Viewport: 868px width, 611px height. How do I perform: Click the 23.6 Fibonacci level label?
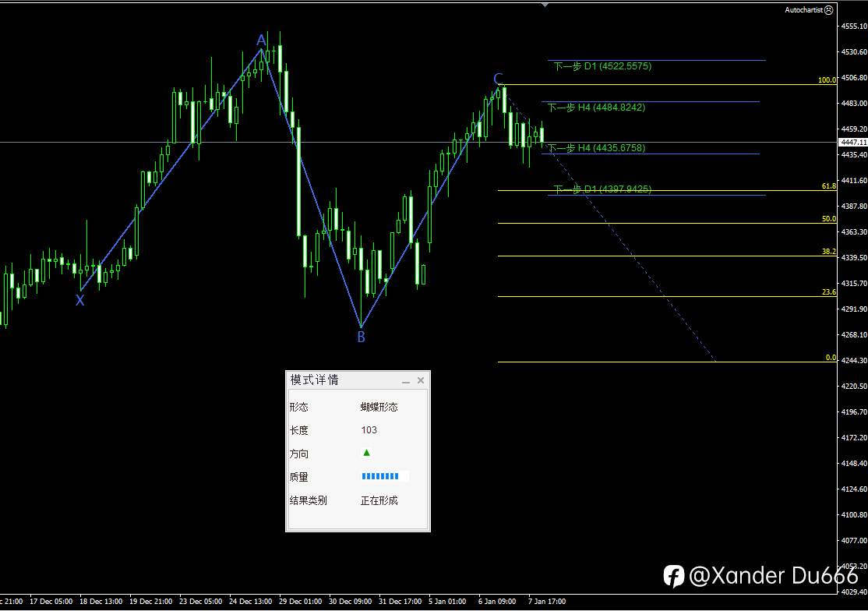pos(829,291)
